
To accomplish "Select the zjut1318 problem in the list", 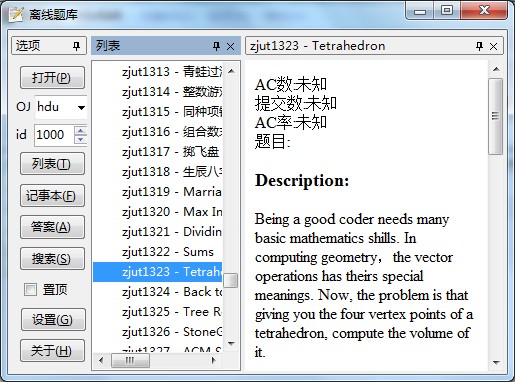I will [x=157, y=172].
